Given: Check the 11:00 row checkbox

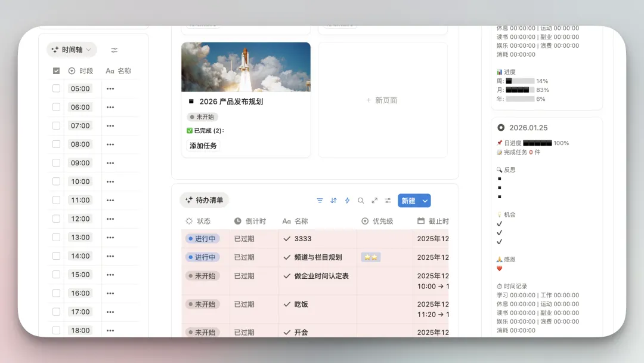Looking at the screenshot, I should (x=56, y=200).
